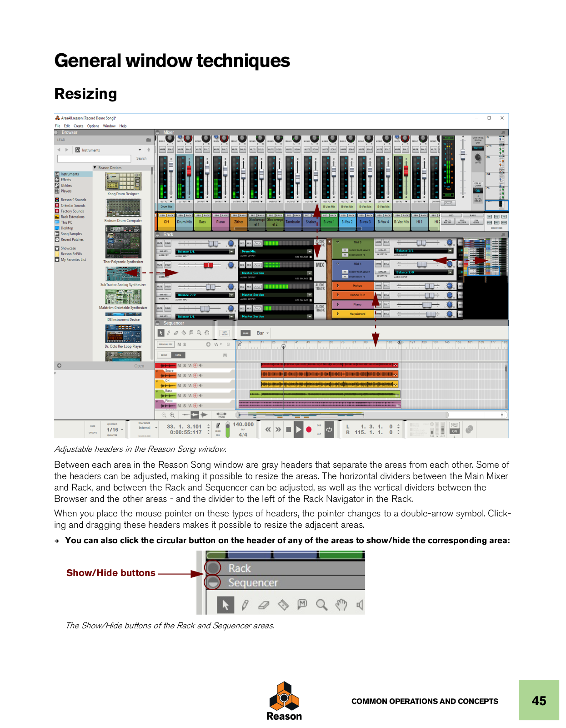Viewport: 566px width, 728px height.
Task: Click the Open button at the Browser bottom
Action: pyautogui.click(x=139, y=366)
